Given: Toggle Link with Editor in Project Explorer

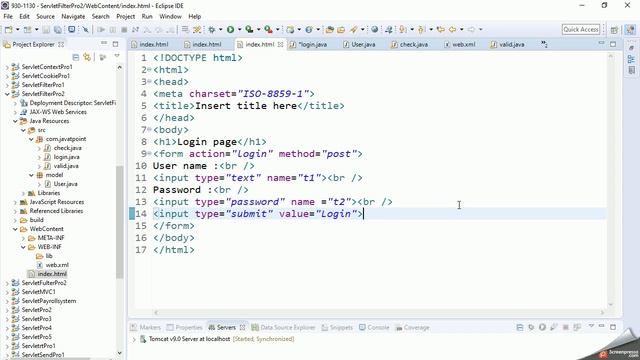Looking at the screenshot, I should click(x=87, y=57).
